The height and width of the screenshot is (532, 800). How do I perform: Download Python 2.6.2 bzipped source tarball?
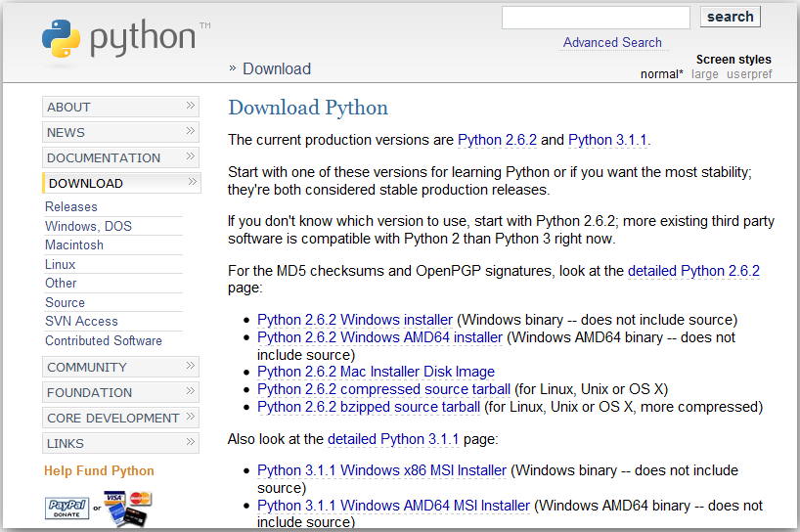(x=369, y=407)
